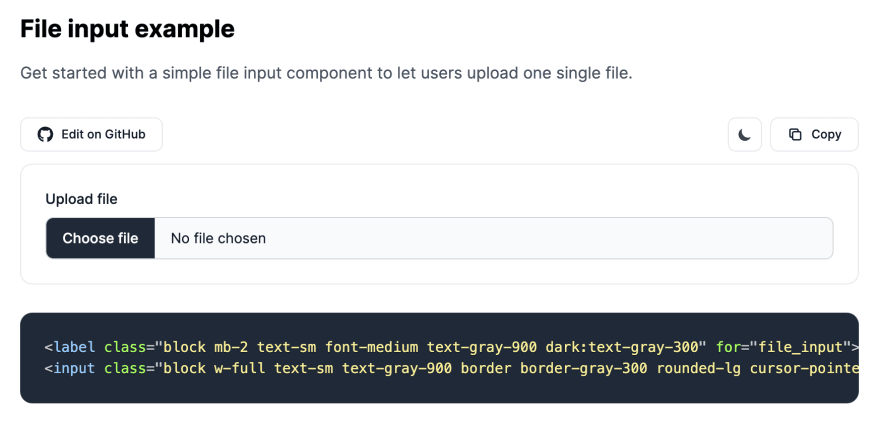Click the green "for" attribute in code
Viewport: 880px width, 427px height.
coord(728,347)
